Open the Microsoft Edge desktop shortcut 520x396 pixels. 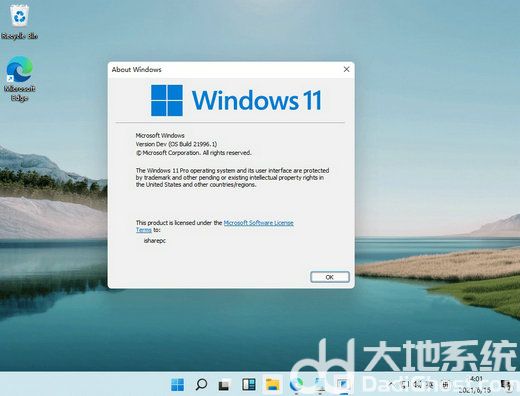coord(19,79)
